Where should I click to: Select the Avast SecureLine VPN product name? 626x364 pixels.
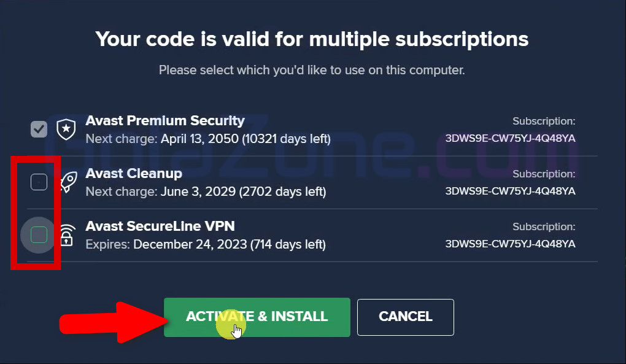160,227
